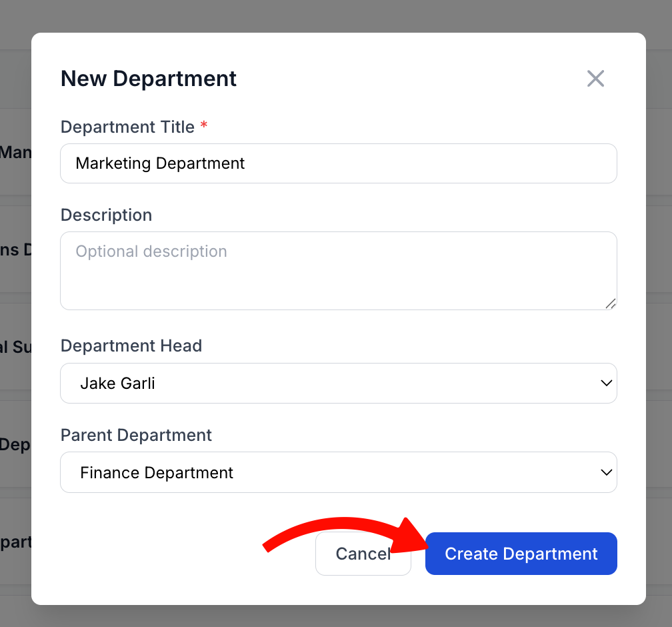Select the "Jake Garli" selected value
The image size is (672, 627).
117,383
